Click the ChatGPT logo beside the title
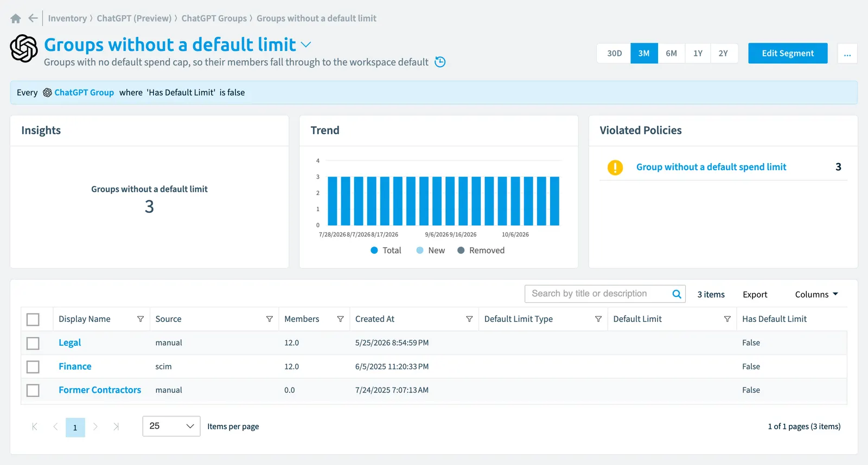868x465 pixels. tap(24, 48)
